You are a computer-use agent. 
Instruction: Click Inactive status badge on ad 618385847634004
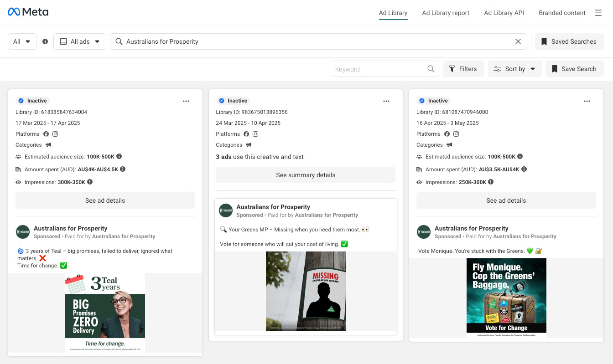32,101
